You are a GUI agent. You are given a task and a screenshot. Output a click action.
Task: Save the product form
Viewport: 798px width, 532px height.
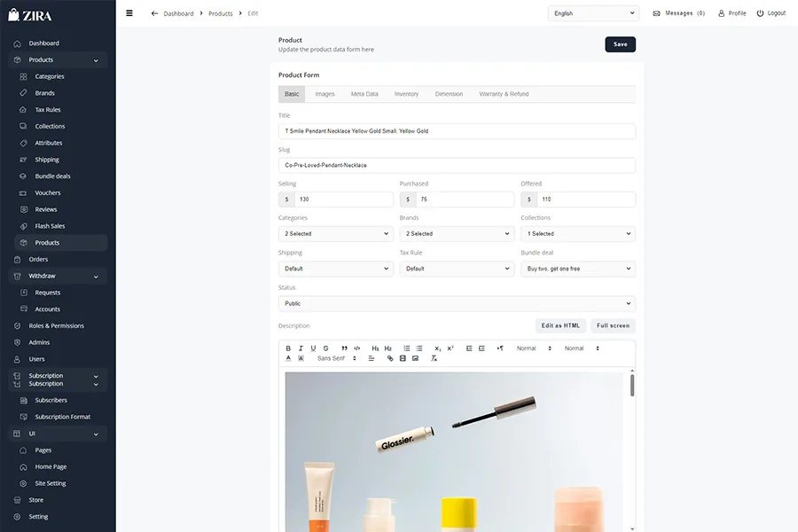click(621, 44)
